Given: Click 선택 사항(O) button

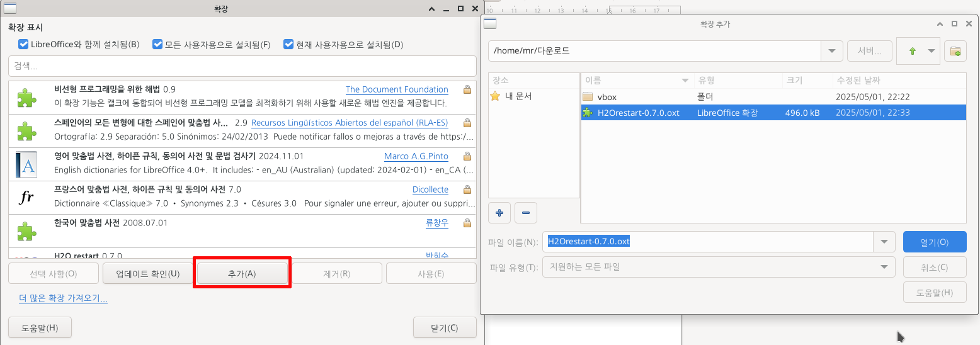Looking at the screenshot, I should (54, 274).
